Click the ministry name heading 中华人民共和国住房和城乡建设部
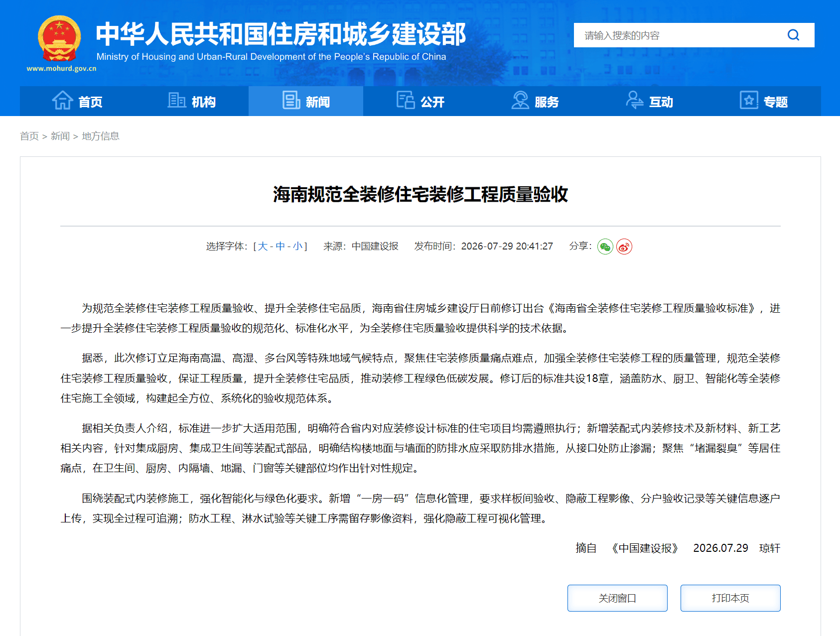This screenshot has width=840, height=636. tap(281, 34)
